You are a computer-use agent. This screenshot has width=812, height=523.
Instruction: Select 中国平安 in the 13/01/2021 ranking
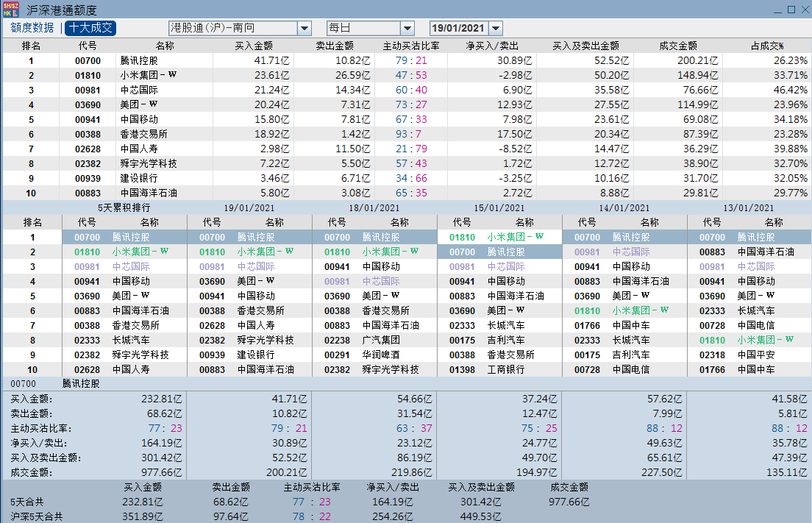click(x=756, y=355)
